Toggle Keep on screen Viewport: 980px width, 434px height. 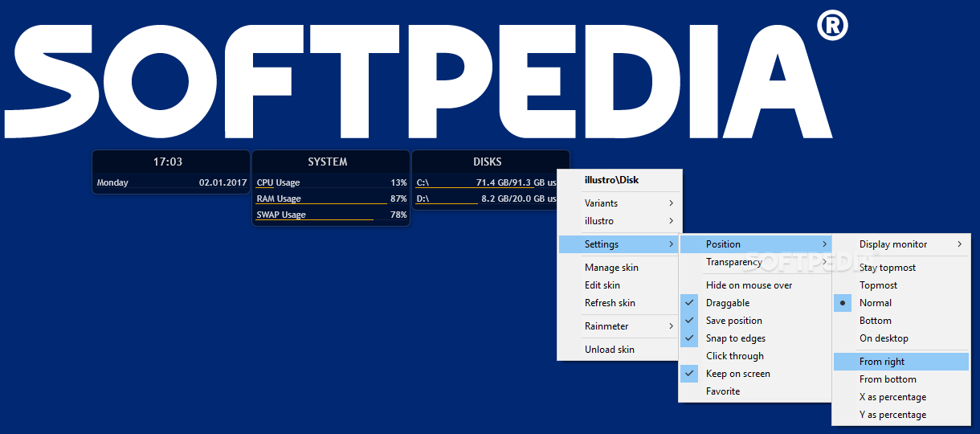pyautogui.click(x=755, y=374)
